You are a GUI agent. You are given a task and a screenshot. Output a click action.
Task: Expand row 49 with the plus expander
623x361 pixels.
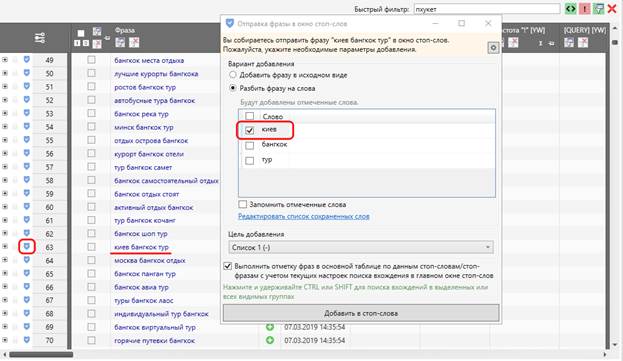click(4, 60)
